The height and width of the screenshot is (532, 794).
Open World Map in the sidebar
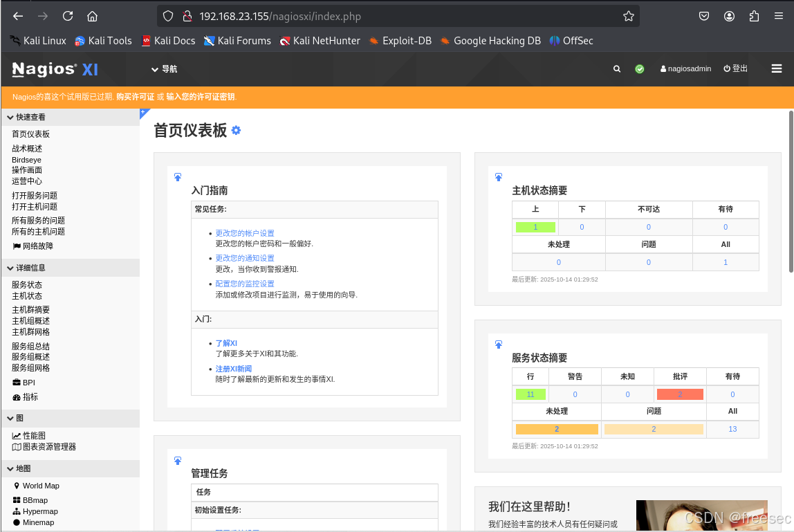coord(37,486)
